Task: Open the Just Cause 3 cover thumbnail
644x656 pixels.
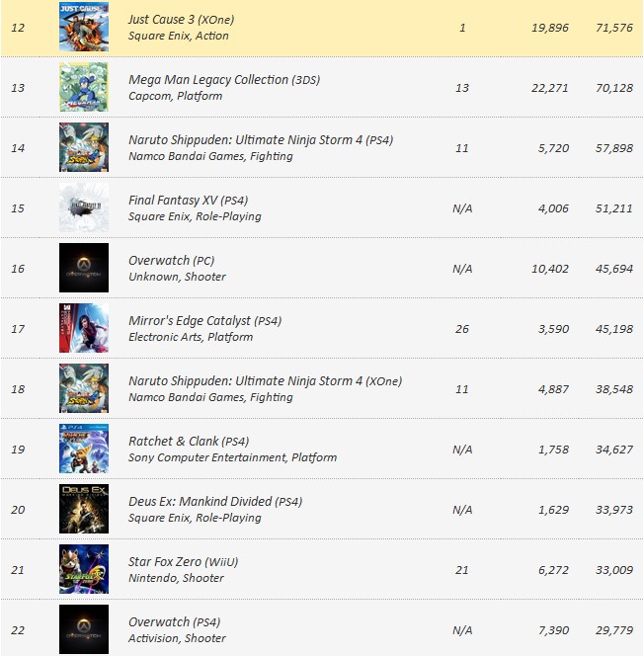Action: click(84, 27)
